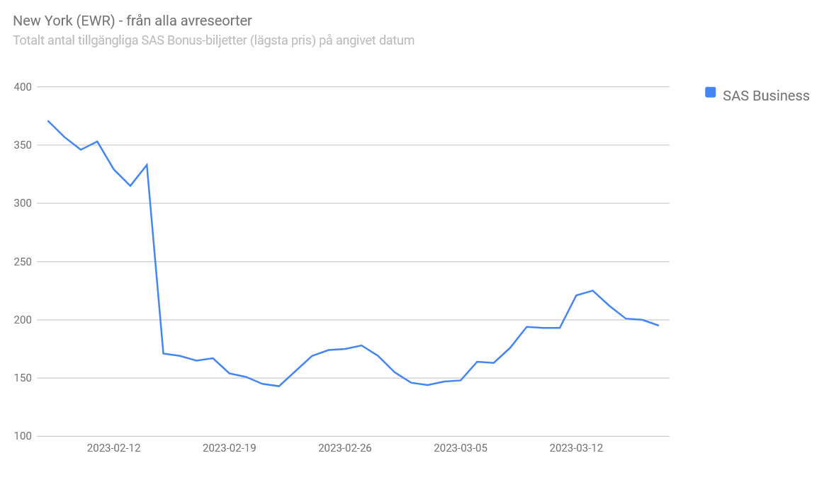Click the 2023-02-12 date label
This screenshot has height=504, width=829.
114,448
